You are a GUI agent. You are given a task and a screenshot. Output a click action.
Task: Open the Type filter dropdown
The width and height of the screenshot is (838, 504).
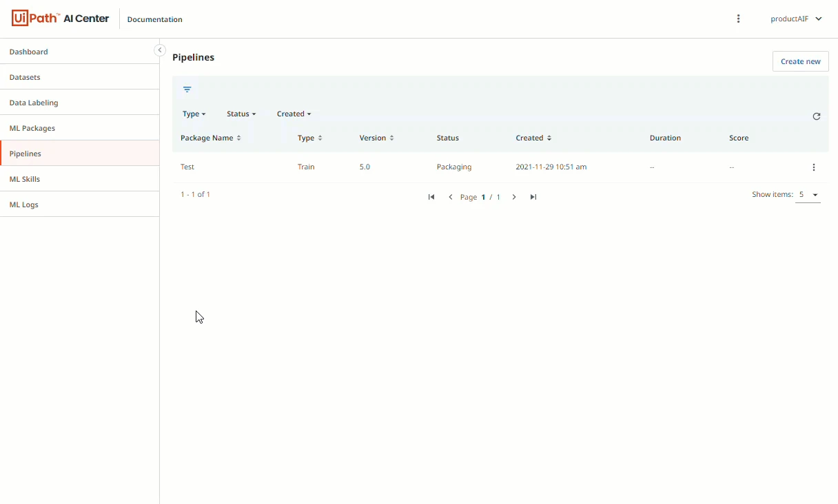(194, 114)
